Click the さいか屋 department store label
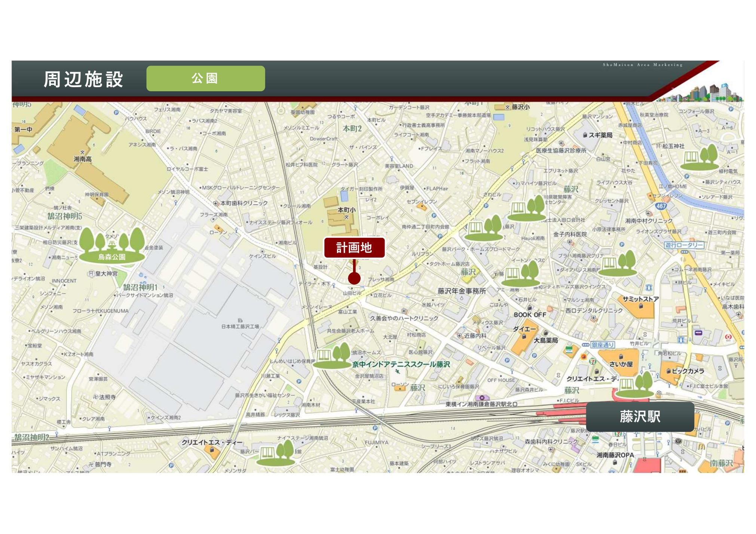Viewport: 756px width, 534px height. [x=621, y=364]
